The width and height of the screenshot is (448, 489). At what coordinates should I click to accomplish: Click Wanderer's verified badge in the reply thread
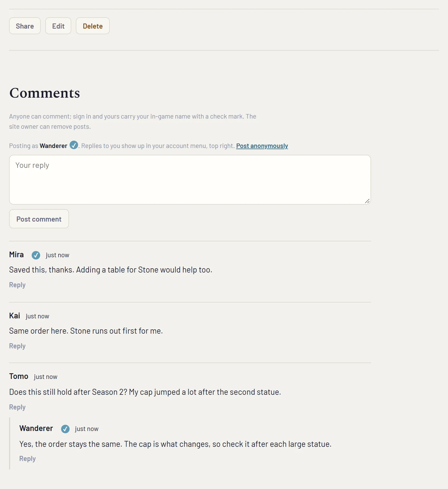65,429
